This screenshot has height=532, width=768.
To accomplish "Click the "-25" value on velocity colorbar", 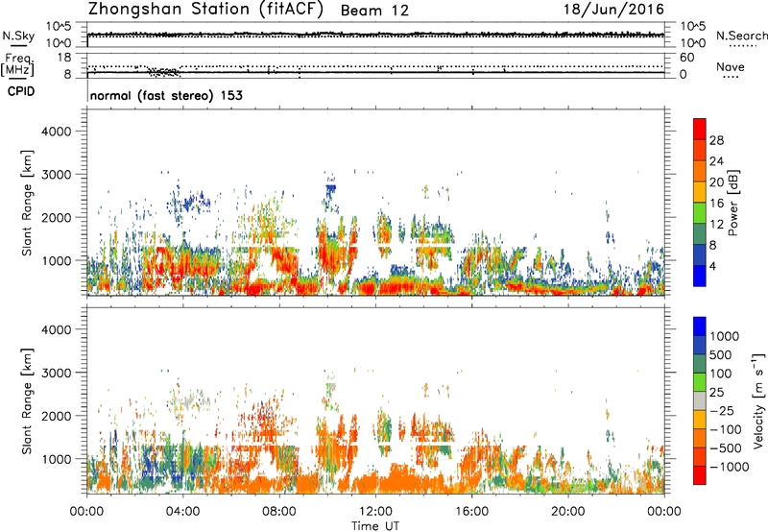I will [x=722, y=410].
